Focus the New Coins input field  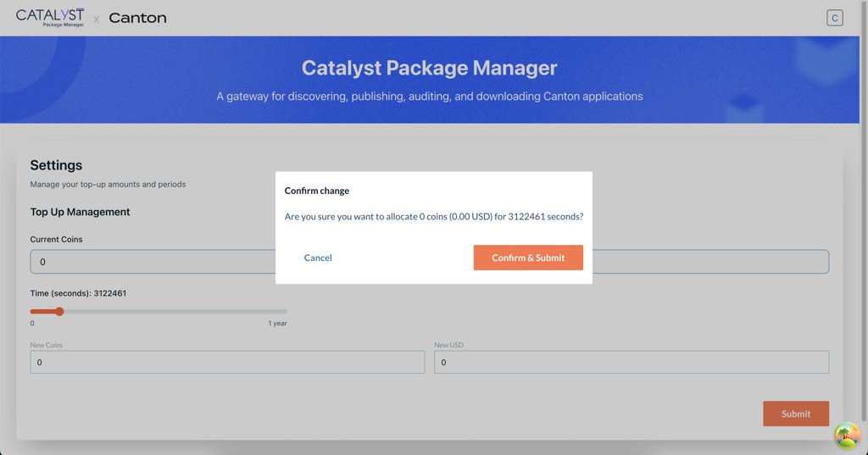227,362
